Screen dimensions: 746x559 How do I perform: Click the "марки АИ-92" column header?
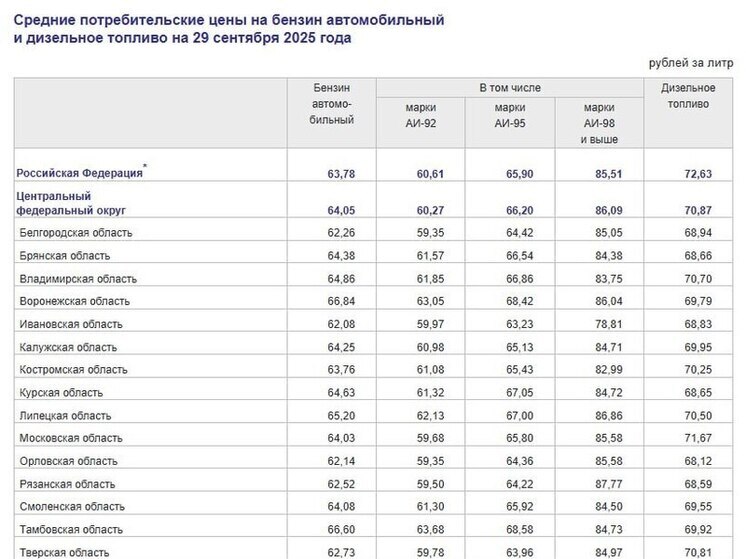pos(420,115)
